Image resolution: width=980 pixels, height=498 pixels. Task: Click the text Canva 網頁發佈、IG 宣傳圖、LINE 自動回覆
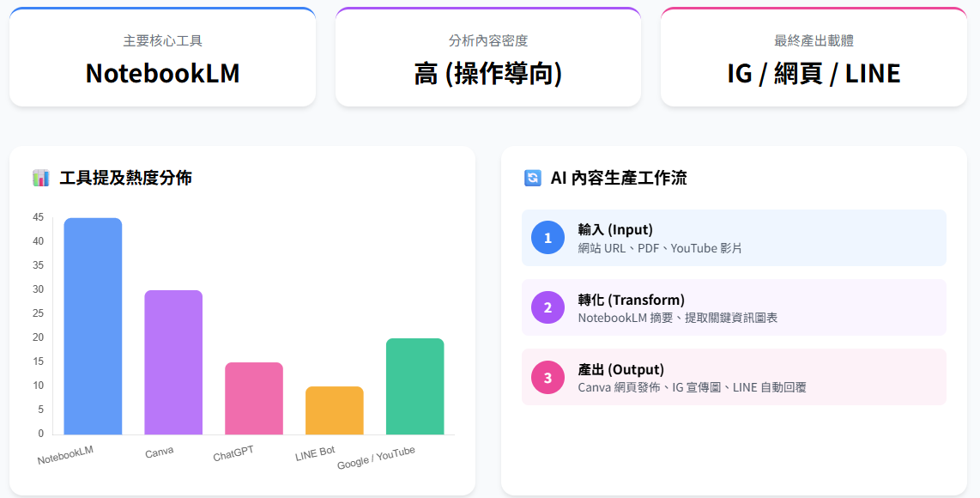[x=692, y=387]
